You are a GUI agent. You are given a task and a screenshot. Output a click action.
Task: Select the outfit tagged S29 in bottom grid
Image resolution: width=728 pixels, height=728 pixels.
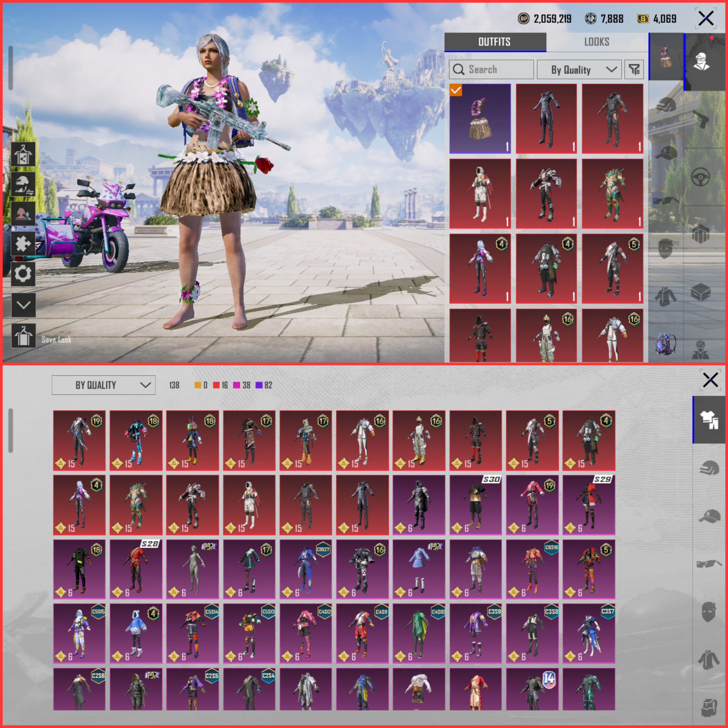589,505
